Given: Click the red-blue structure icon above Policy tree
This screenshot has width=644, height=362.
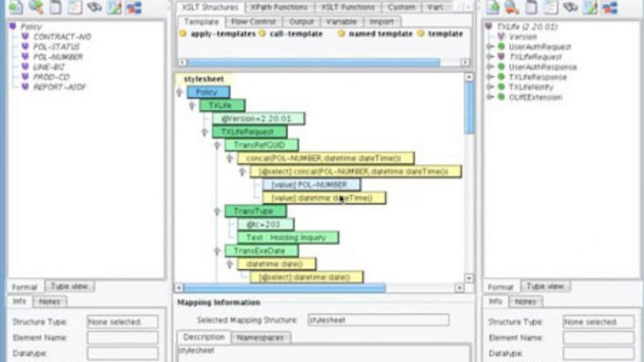Looking at the screenshot, I should [x=134, y=7].
